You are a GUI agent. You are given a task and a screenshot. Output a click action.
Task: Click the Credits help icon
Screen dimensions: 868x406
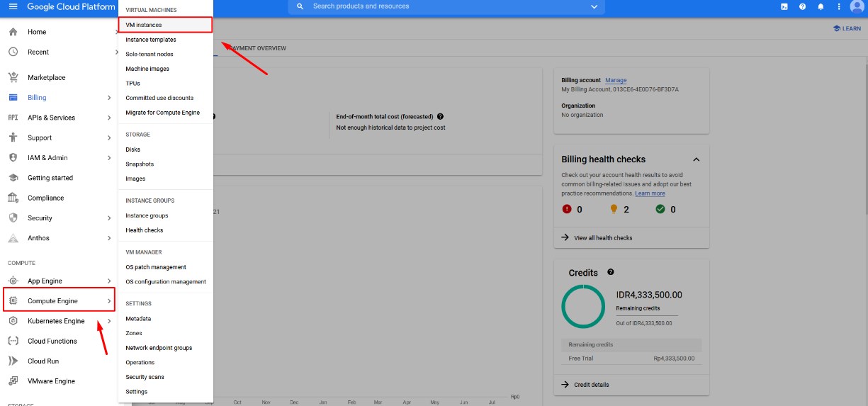tap(611, 272)
